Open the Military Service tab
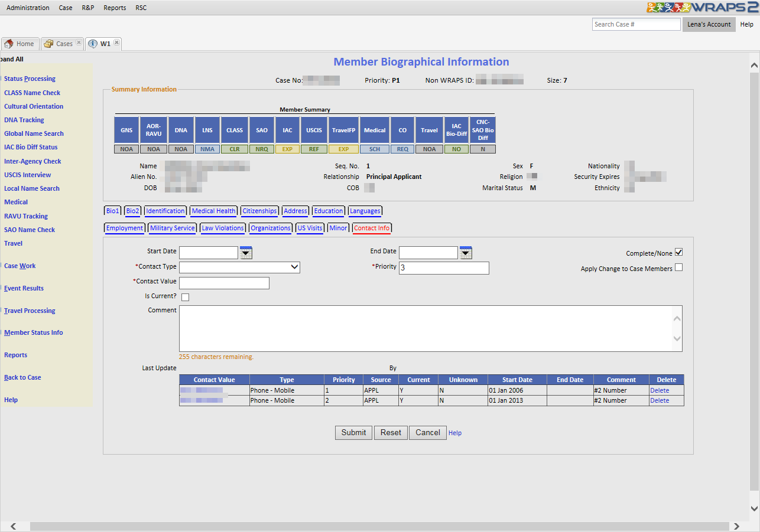The width and height of the screenshot is (760, 532). (x=172, y=228)
